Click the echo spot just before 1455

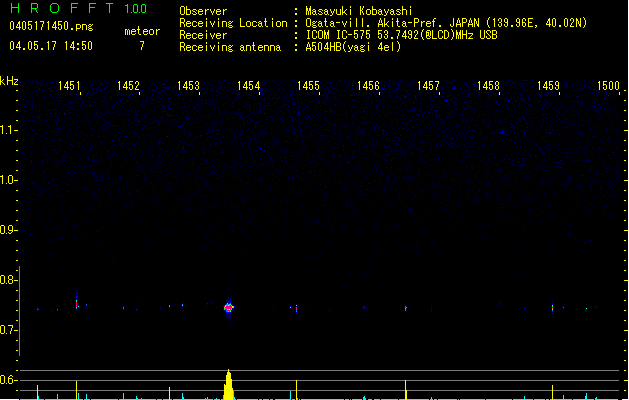click(x=296, y=309)
